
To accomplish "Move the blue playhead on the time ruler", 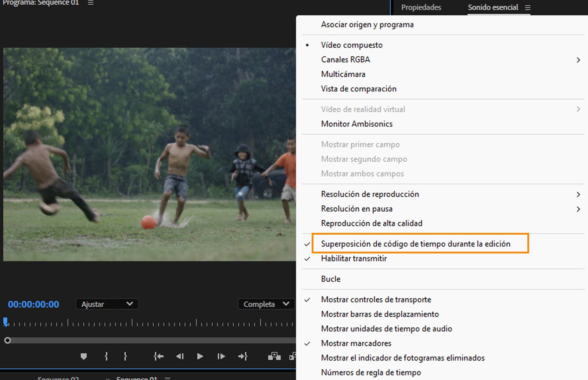I will tap(6, 321).
